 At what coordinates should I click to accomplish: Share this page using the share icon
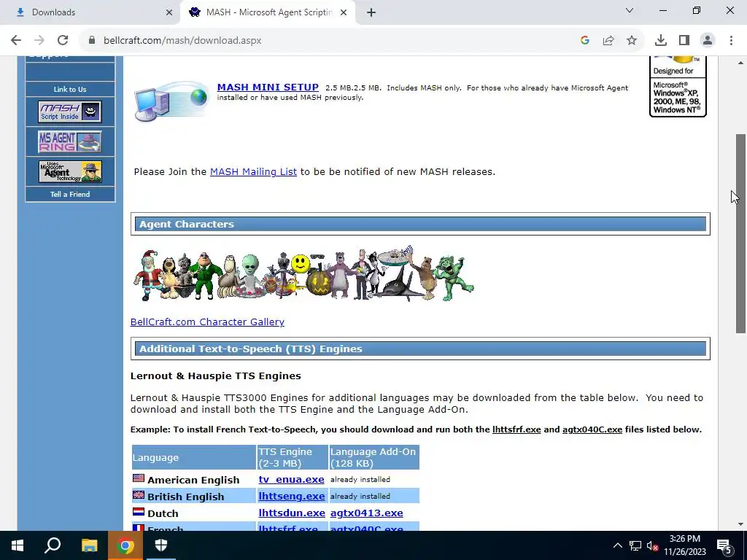[x=608, y=41]
